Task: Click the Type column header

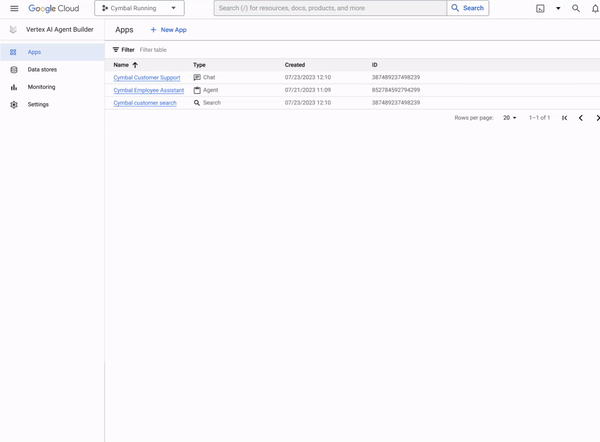Action: coord(199,65)
